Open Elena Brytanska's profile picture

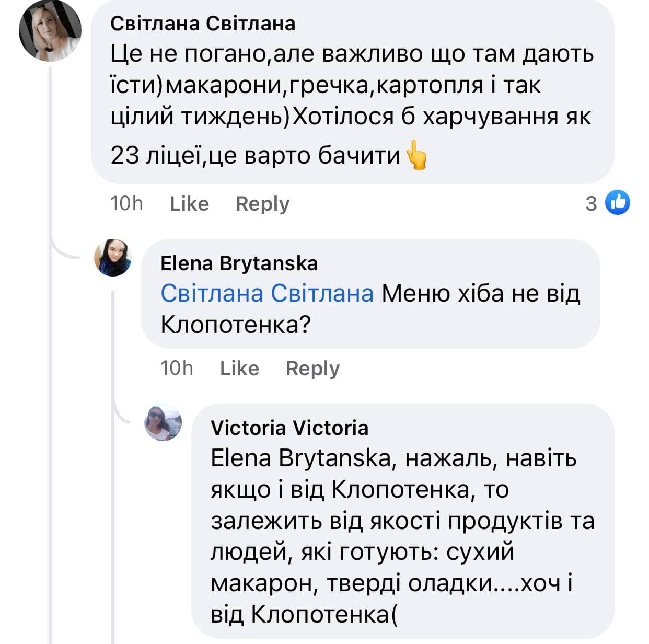point(113,258)
